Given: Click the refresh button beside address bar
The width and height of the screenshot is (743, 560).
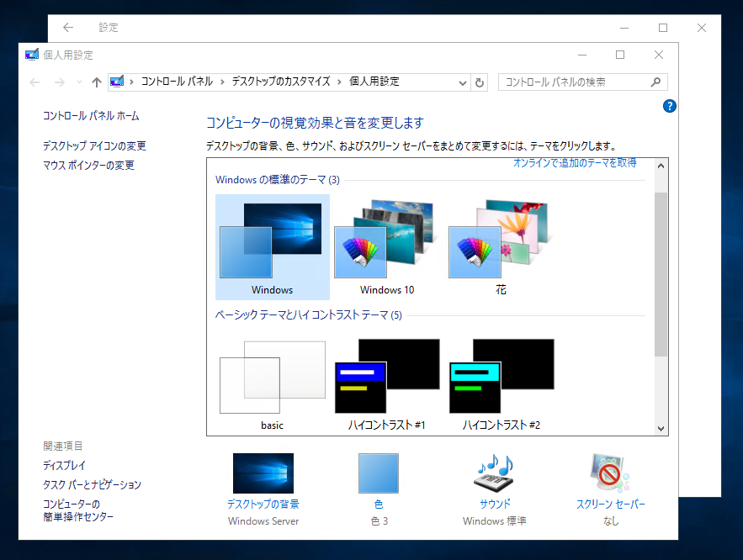Looking at the screenshot, I should coord(480,82).
